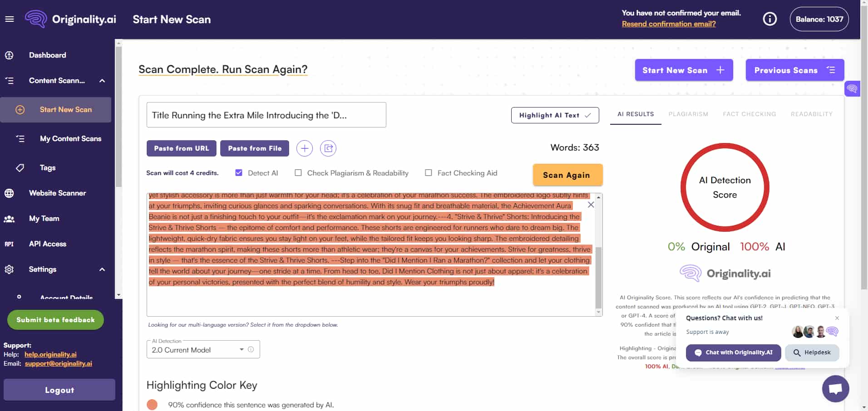
Task: Click the orange 90% confidence color swatch
Action: tap(152, 405)
